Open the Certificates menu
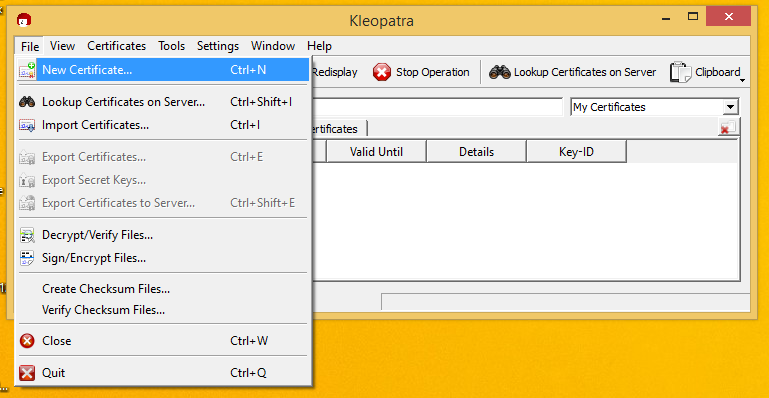Screen dimensions: 769x398 point(116,46)
